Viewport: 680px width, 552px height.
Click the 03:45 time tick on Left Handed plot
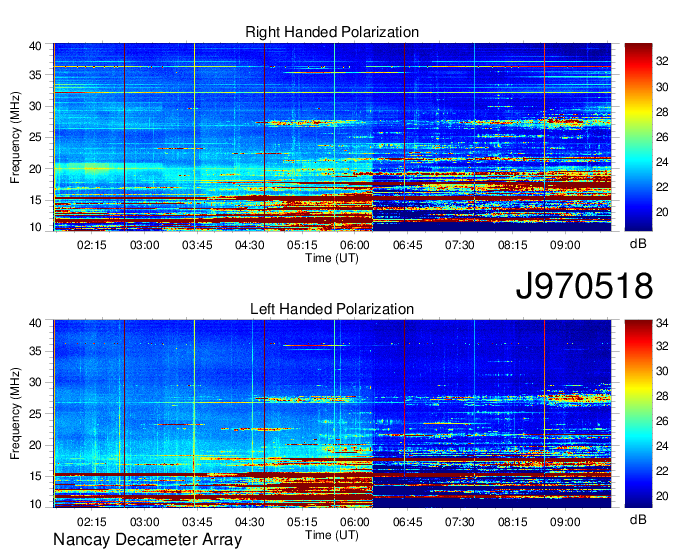coord(197,522)
